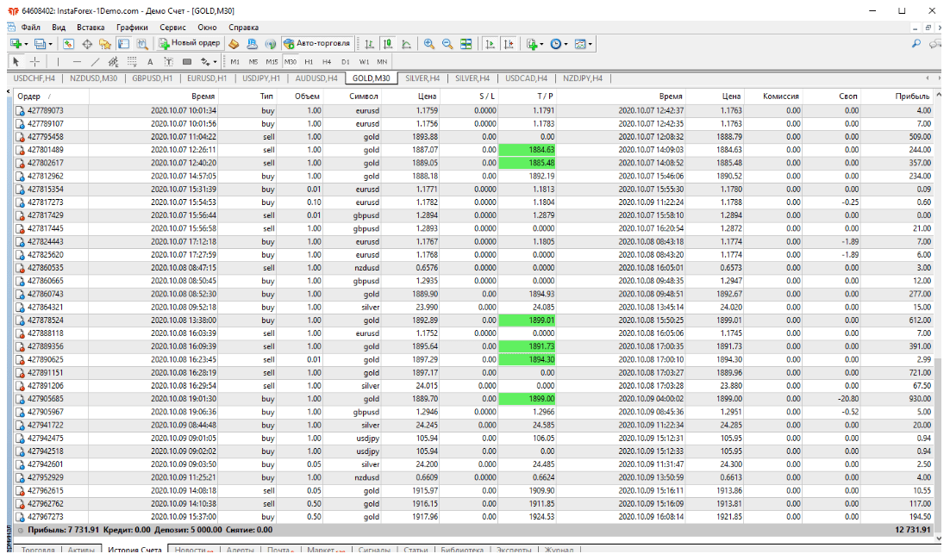Open the Сервис menu
Viewport: 950px width, 560px height.
pos(172,27)
